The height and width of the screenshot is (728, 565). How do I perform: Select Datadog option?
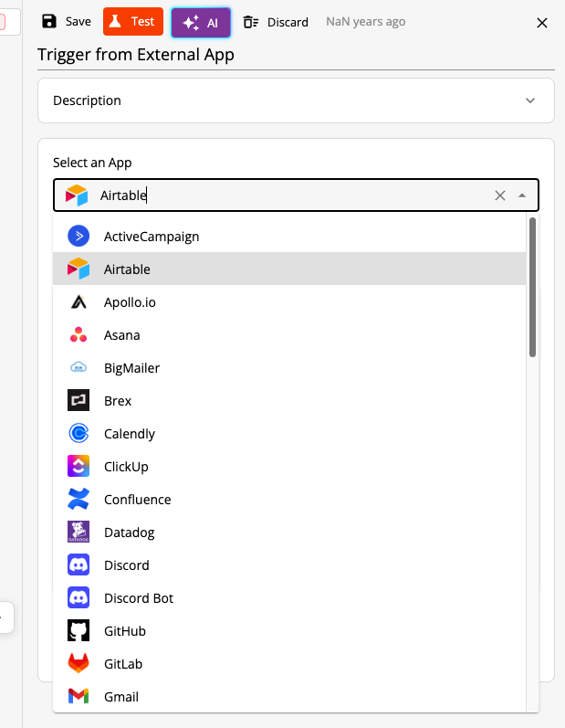tap(289, 533)
